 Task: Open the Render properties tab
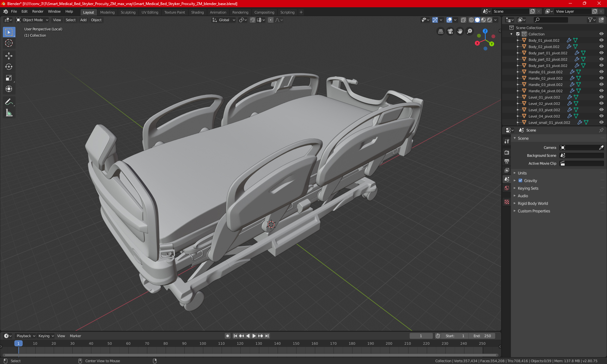pos(507,152)
